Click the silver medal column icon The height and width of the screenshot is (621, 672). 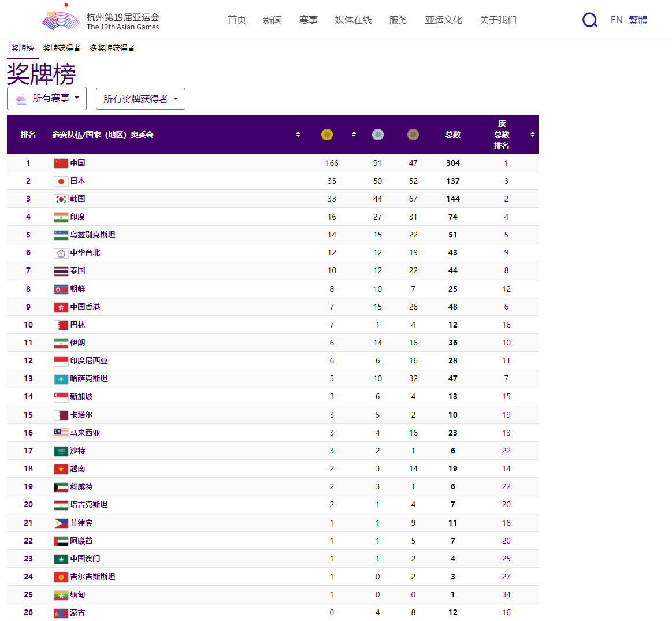(x=377, y=135)
